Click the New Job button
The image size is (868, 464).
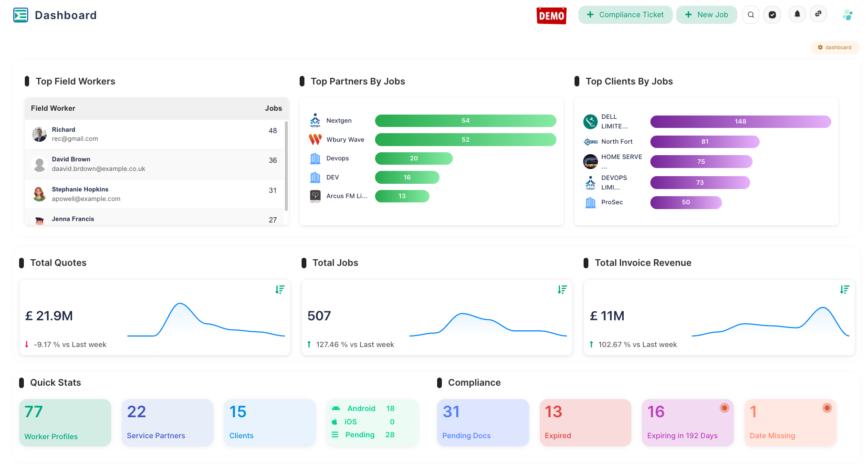(706, 15)
